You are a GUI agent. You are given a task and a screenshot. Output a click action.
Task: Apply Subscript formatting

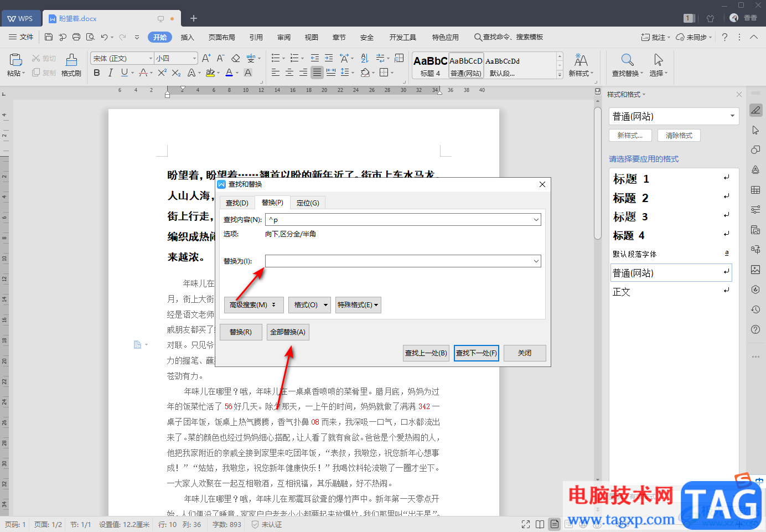(176, 73)
